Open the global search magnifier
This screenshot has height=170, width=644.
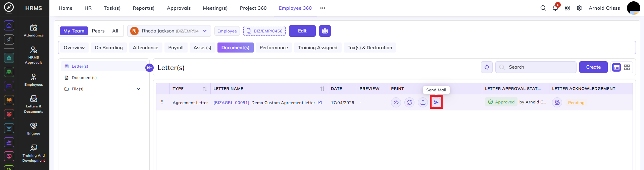click(543, 8)
